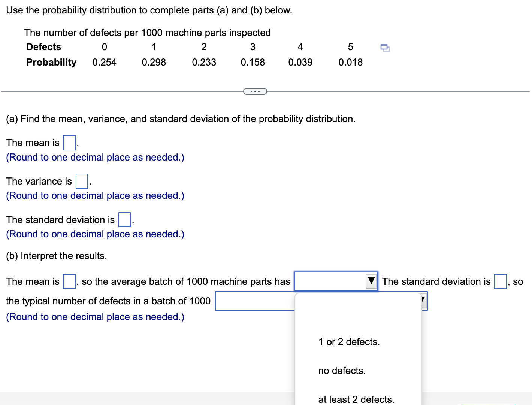532x405 pixels.
Task: Click the standard deviation answer box
Action: point(124,220)
